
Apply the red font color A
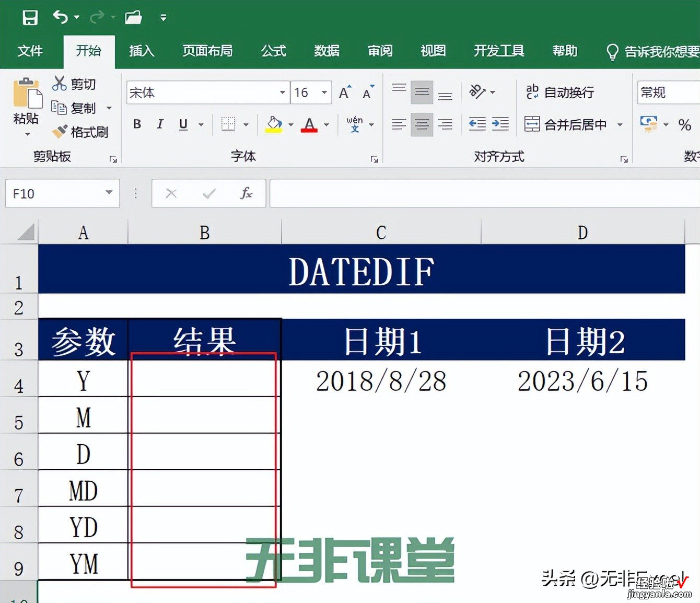[309, 124]
